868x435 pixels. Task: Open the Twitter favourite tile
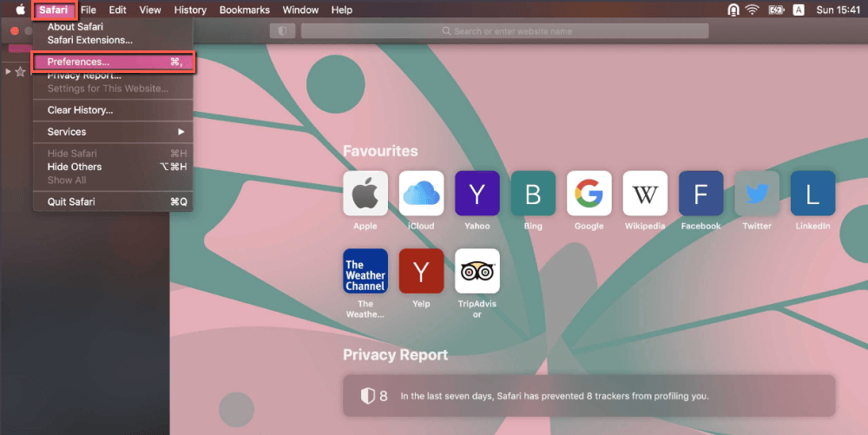pyautogui.click(x=757, y=193)
